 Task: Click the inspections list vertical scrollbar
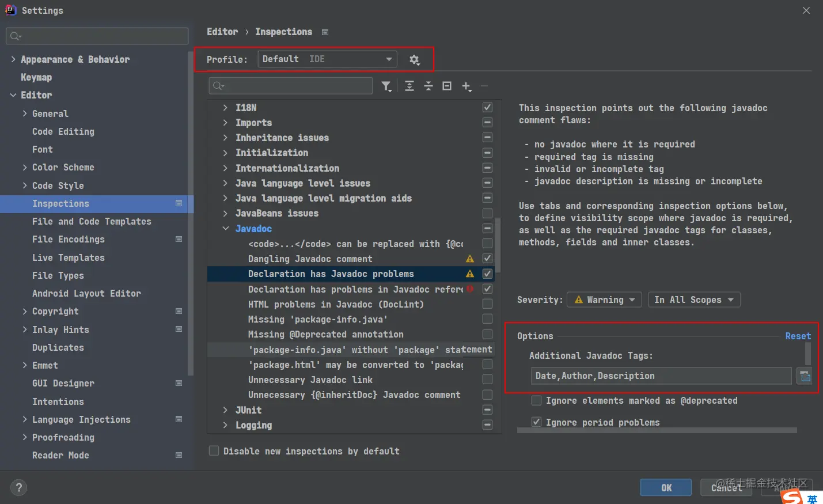coord(498,245)
